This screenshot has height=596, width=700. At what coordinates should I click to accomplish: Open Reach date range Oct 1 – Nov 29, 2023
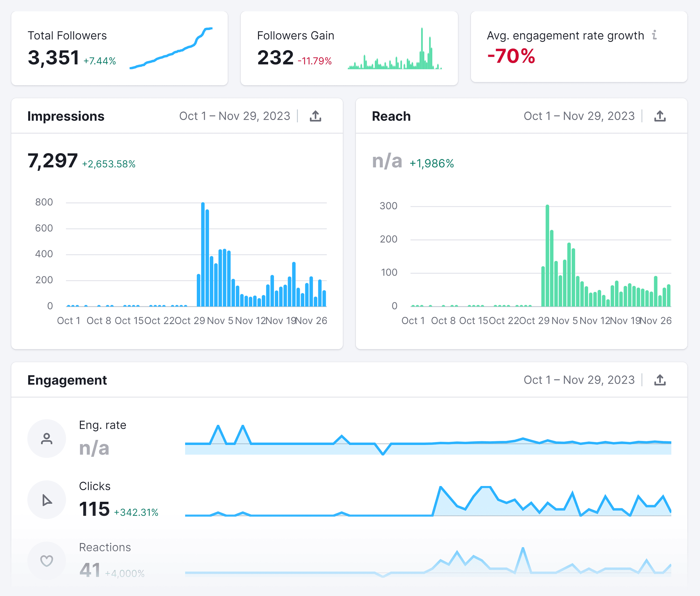pos(579,116)
